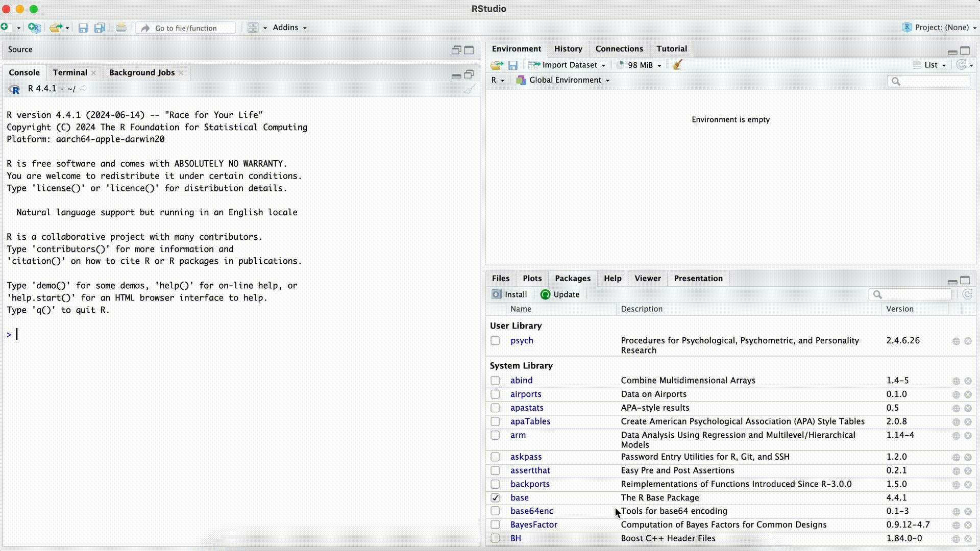
Task: Click the load workspace folder icon
Action: 496,65
